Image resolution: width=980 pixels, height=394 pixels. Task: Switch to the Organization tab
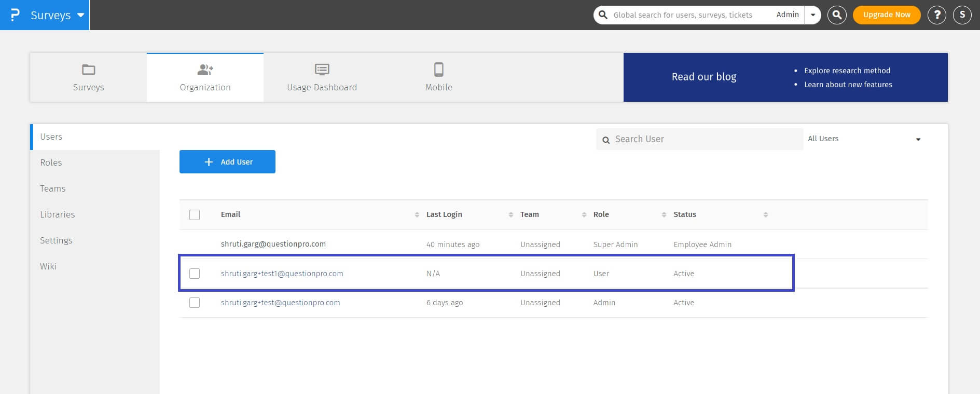coord(205,77)
